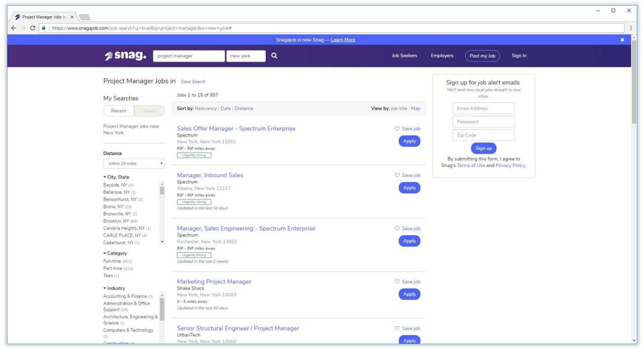Collapse the Category filter section

click(x=115, y=253)
